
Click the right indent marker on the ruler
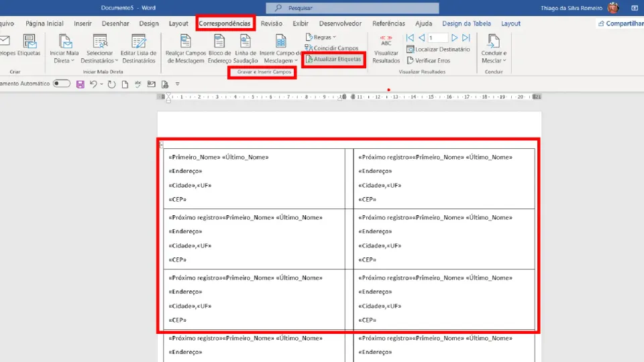[x=339, y=97]
